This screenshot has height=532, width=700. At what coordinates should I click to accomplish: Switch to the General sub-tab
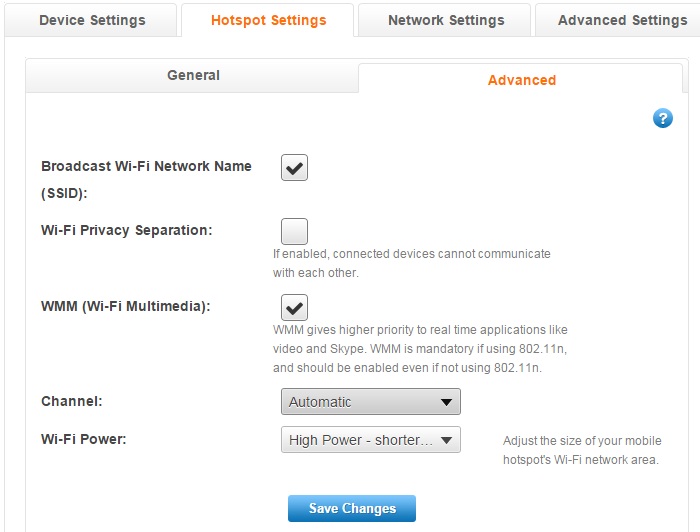click(x=193, y=75)
